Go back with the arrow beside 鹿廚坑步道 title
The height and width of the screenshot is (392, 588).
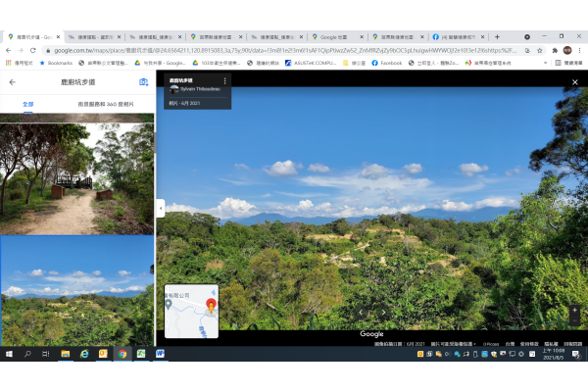coord(13,82)
